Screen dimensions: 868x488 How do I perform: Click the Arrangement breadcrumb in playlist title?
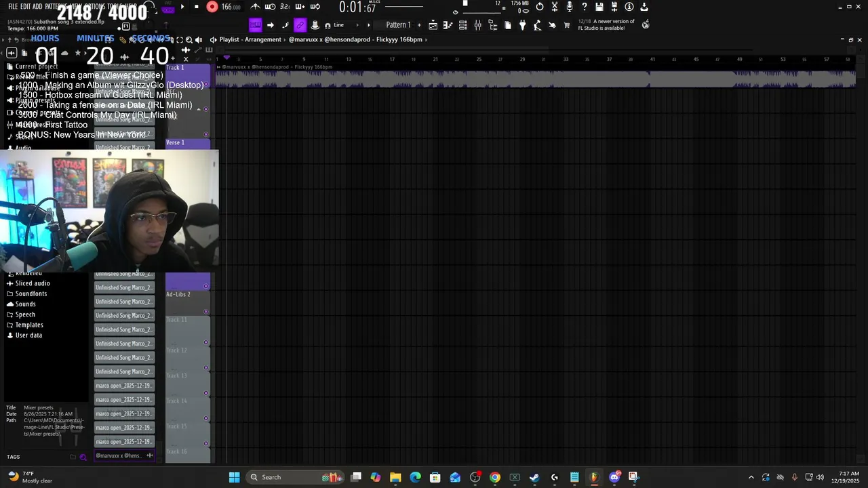264,39
